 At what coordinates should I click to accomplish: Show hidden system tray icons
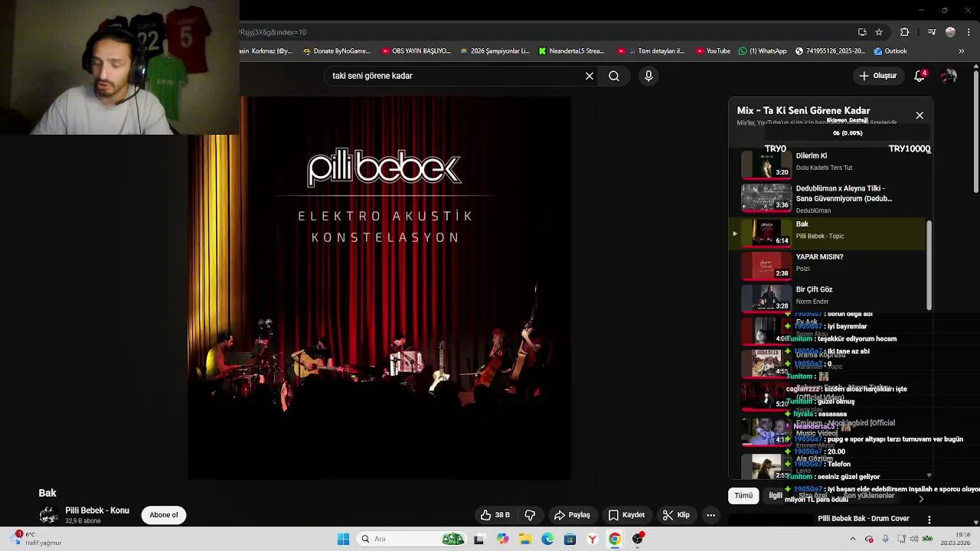coord(853,539)
